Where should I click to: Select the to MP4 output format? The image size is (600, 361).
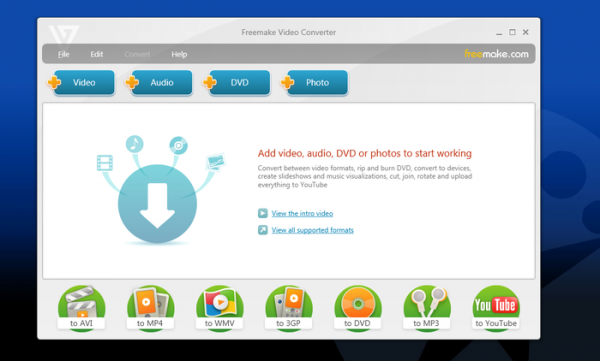pos(150,309)
